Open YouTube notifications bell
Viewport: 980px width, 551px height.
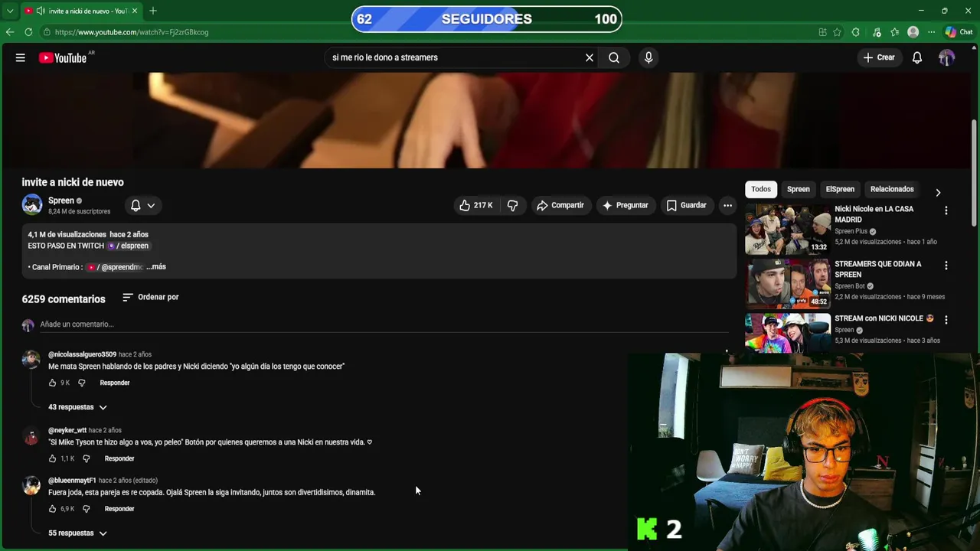coord(917,57)
